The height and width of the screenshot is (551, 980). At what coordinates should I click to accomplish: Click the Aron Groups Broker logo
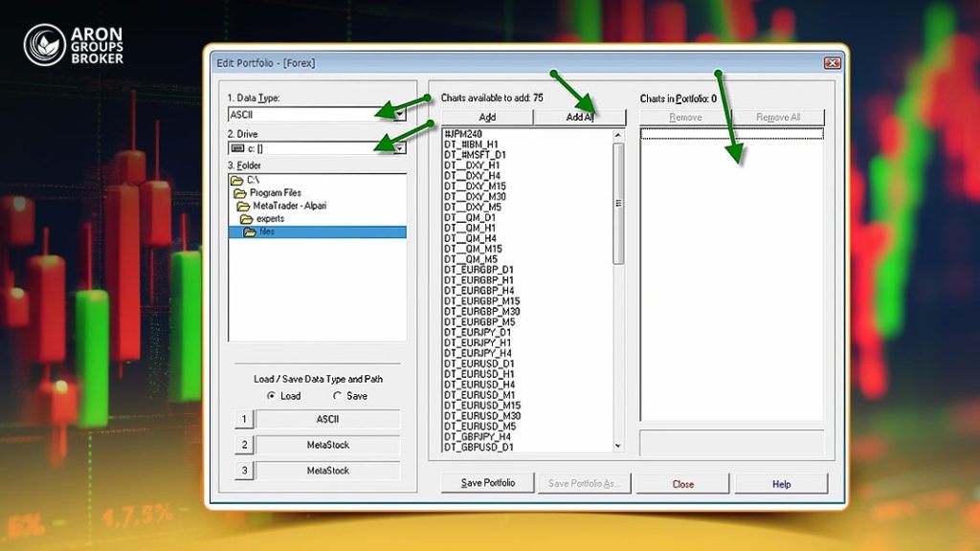74,45
